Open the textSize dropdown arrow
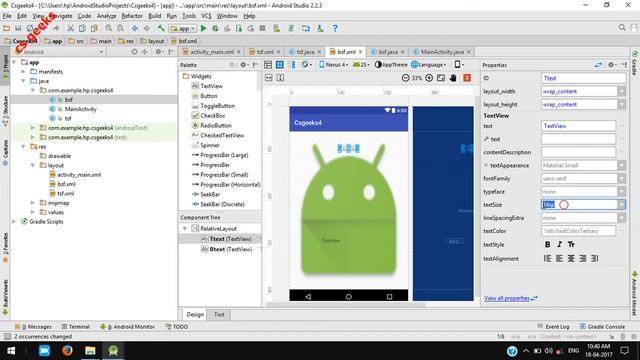640x360 pixels. pyautogui.click(x=621, y=204)
